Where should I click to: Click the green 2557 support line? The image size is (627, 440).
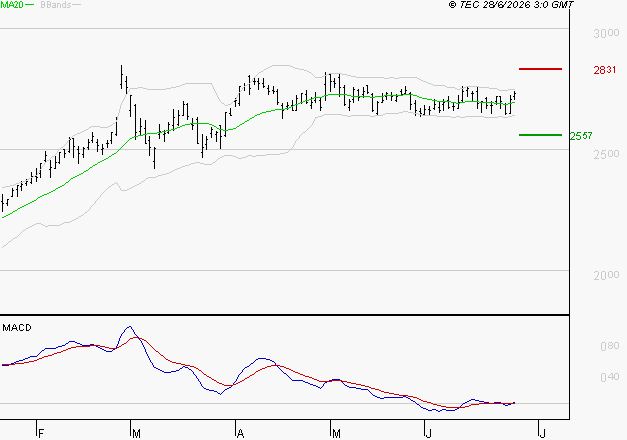point(540,135)
